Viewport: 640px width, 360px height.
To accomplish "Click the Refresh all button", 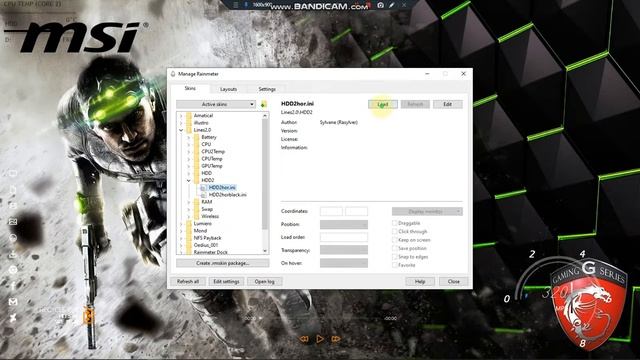I will click(188, 282).
